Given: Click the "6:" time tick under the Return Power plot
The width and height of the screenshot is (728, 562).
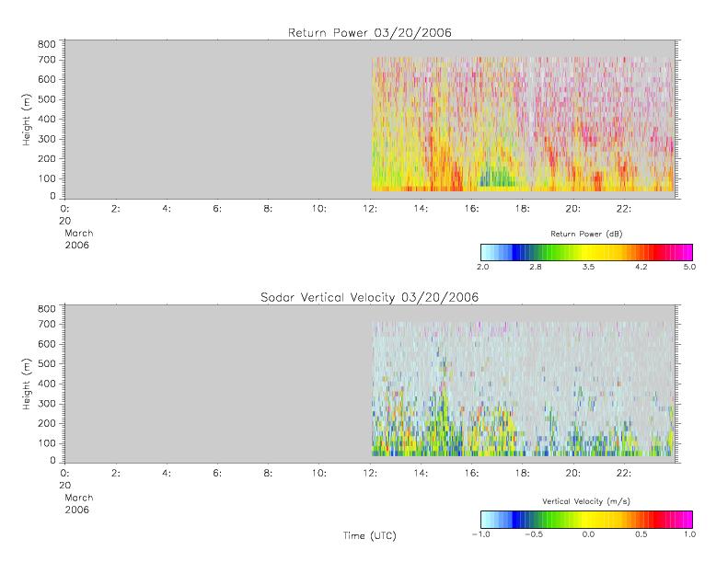Looking at the screenshot, I should click(x=217, y=209).
